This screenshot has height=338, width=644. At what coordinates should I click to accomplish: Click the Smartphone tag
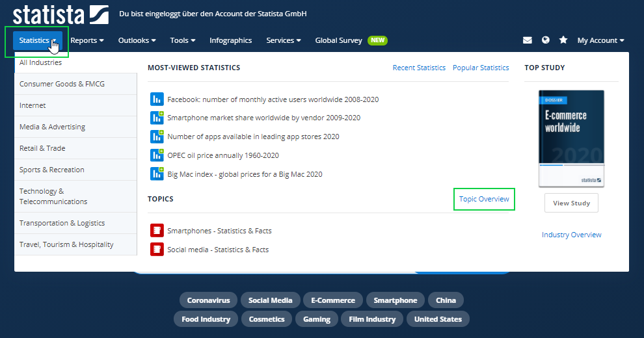tap(395, 300)
